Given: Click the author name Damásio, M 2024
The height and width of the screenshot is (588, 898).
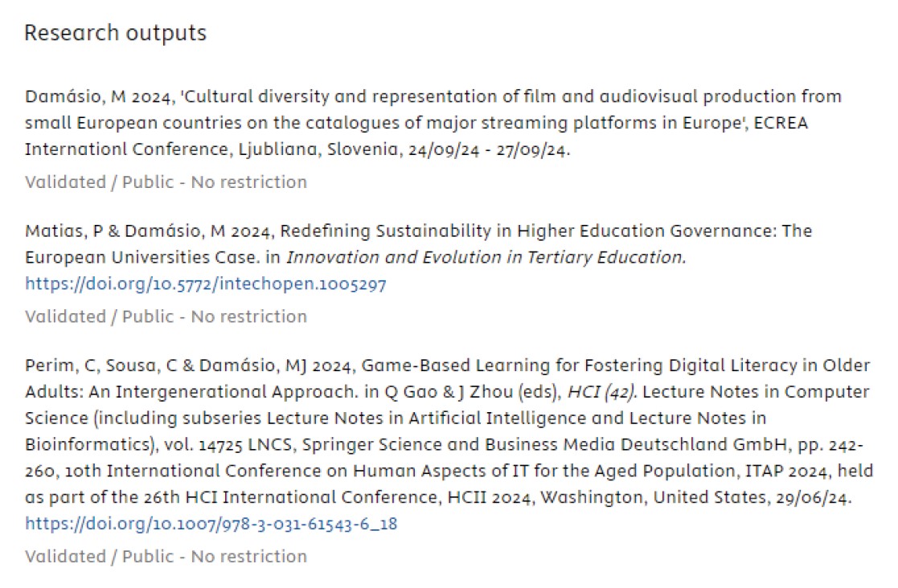Looking at the screenshot, I should [x=99, y=96].
